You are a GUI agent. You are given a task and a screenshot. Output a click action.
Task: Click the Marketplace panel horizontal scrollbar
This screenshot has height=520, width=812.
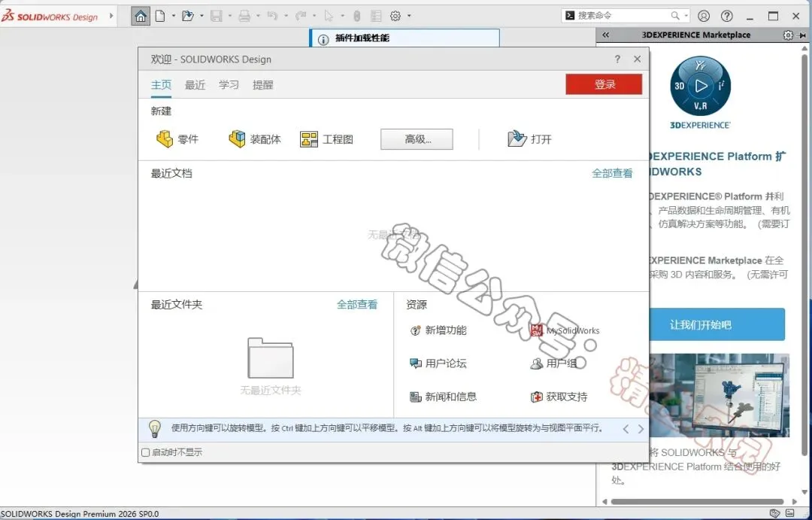coord(697,501)
